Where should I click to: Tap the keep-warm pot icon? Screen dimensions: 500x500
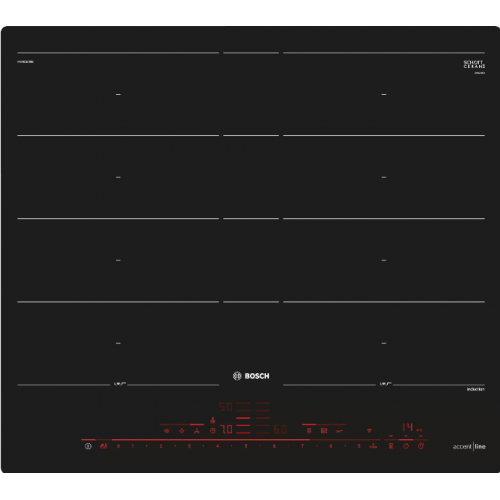(x=167, y=431)
